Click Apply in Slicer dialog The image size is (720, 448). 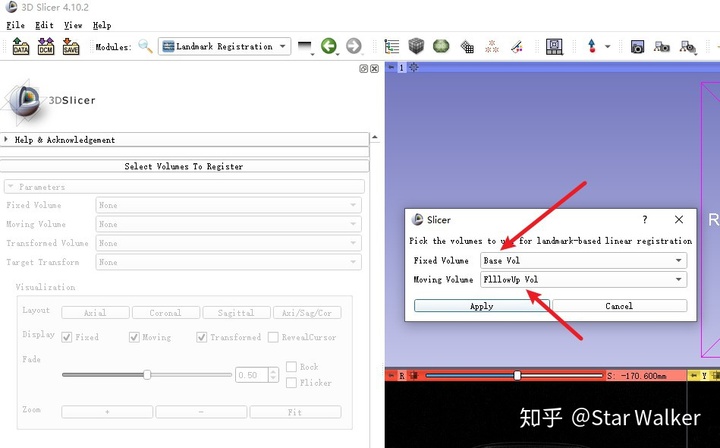coord(482,306)
